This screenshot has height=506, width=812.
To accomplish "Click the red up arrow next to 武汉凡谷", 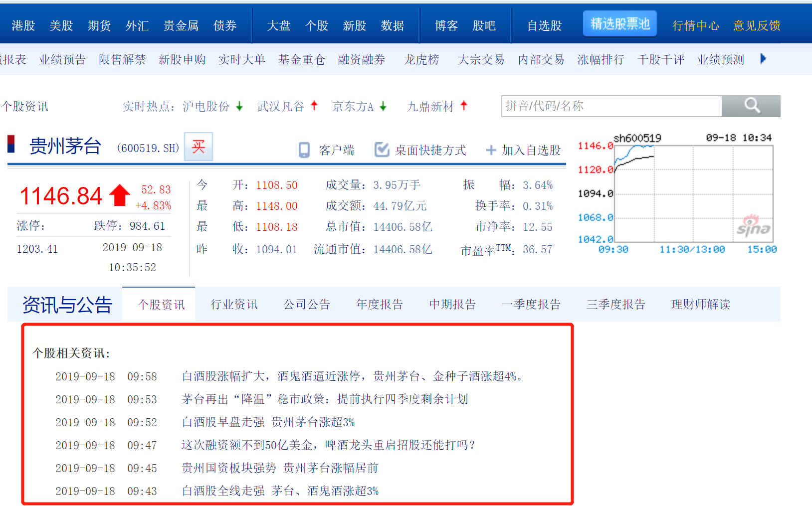I will click(314, 105).
